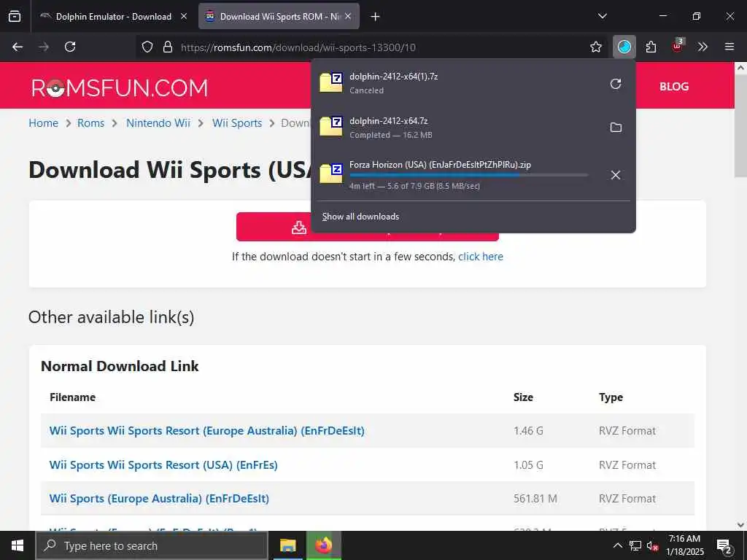Click the 1.05 G size cell
Screen dimensions: 747x560
pos(528,464)
